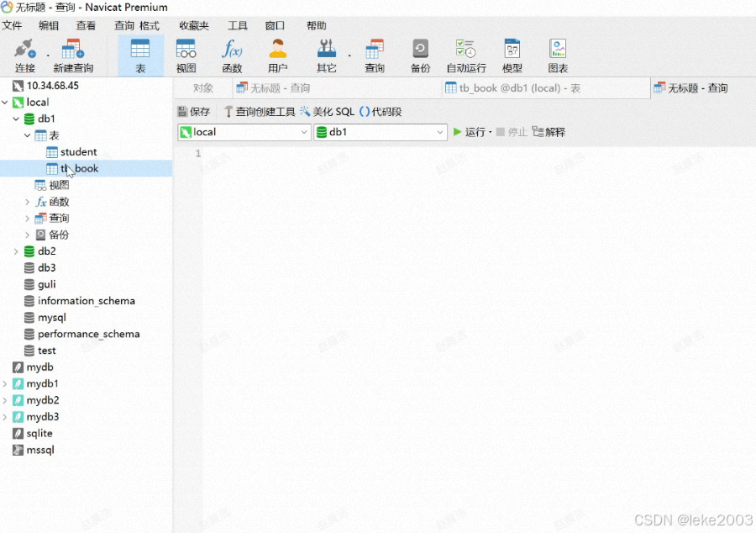Open the 自动运行 automation toolbar icon

pyautogui.click(x=466, y=55)
